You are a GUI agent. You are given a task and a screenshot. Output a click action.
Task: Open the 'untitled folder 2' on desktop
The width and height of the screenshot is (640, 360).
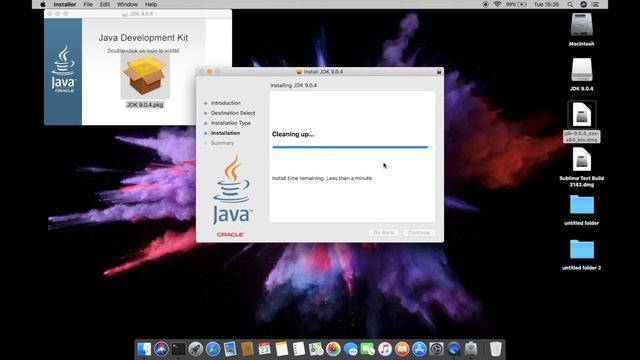pos(582,249)
